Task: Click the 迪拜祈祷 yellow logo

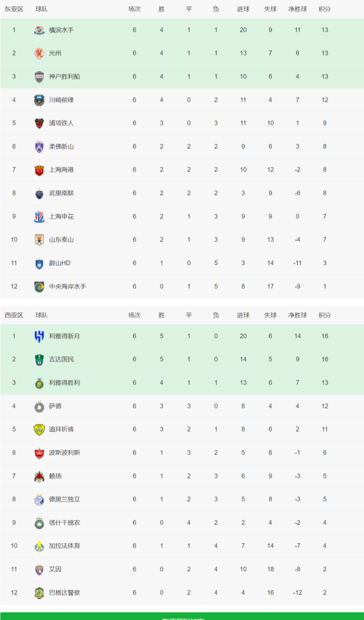Action: (39, 429)
